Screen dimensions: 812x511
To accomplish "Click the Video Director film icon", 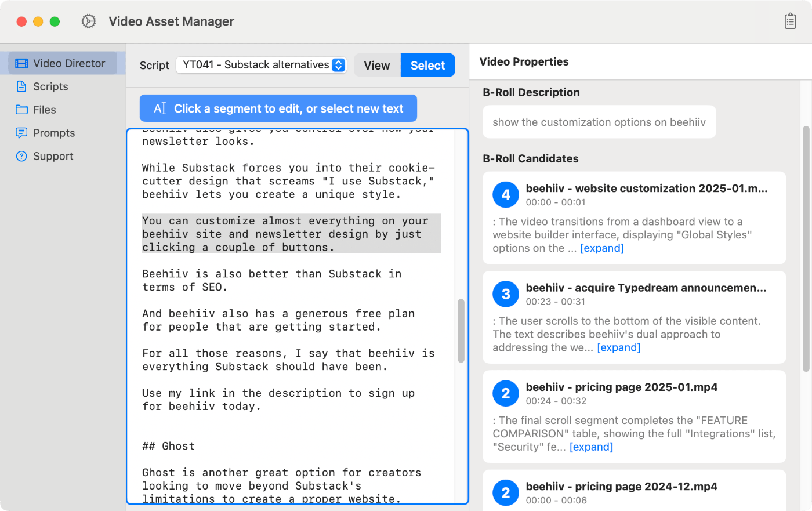I will (21, 63).
